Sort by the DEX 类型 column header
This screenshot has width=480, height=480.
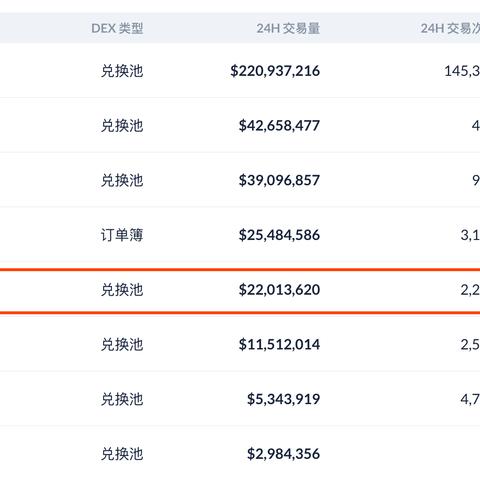point(117,28)
